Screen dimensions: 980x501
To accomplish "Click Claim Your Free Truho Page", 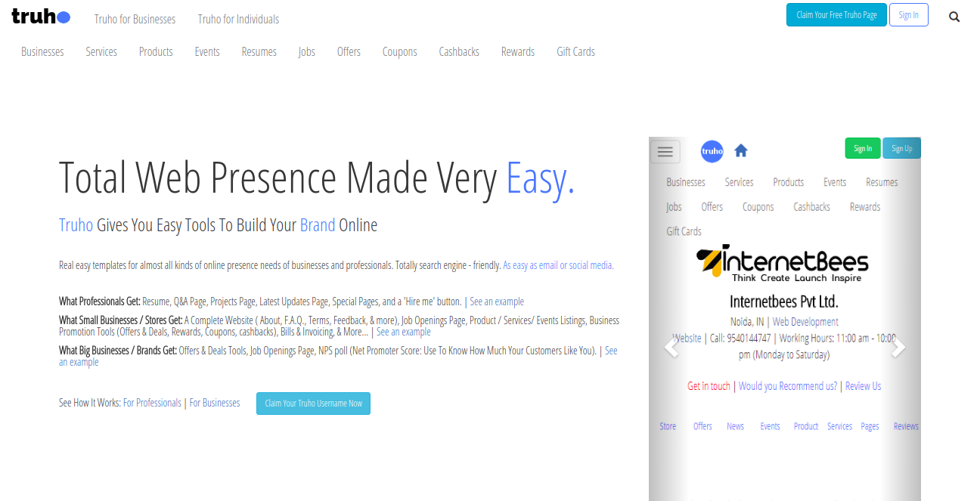I will coord(836,15).
